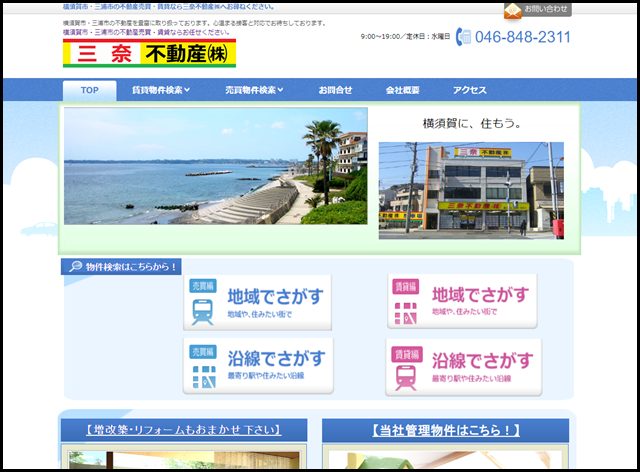Click the 物件検索はこちらから！ banner

[x=121, y=267]
